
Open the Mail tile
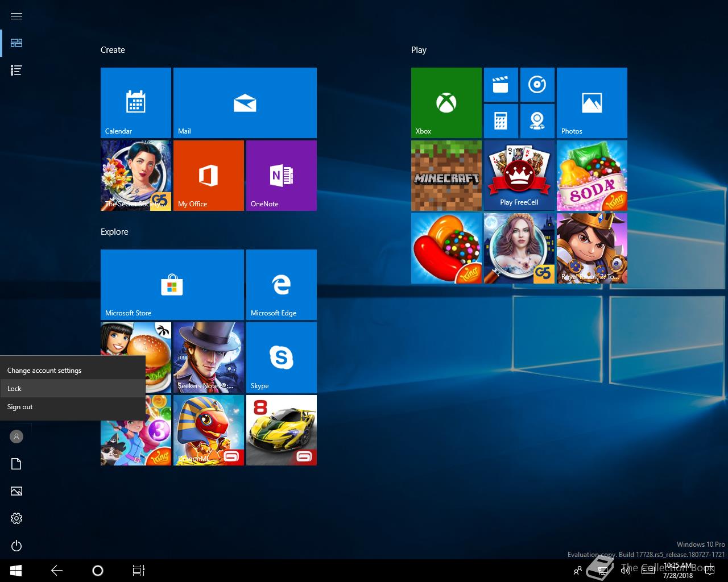pyautogui.click(x=245, y=103)
